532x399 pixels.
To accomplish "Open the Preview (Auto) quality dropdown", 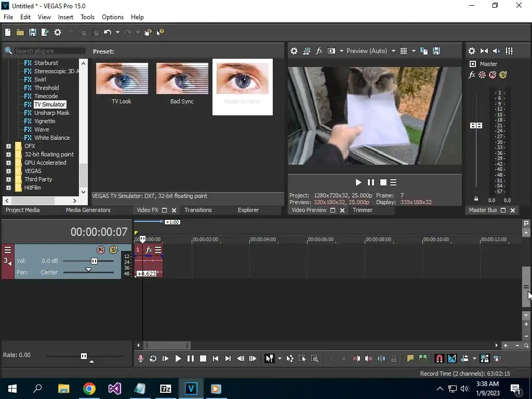I will (x=393, y=51).
